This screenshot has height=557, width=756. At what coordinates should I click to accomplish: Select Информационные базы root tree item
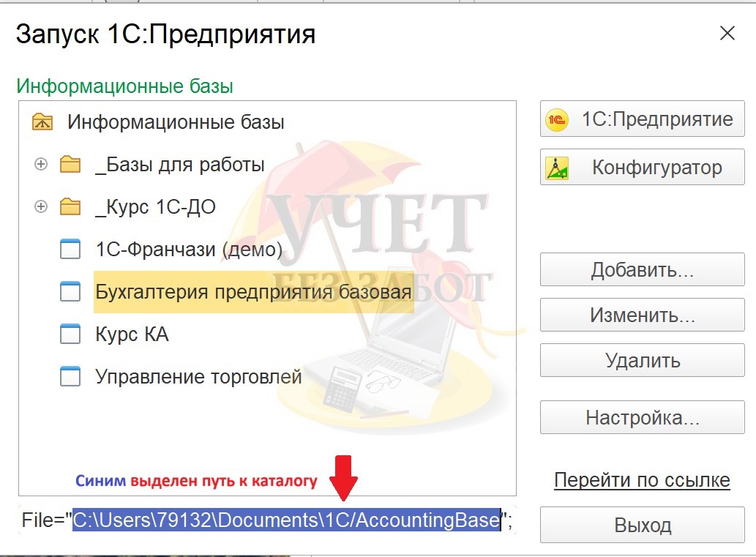(x=176, y=122)
